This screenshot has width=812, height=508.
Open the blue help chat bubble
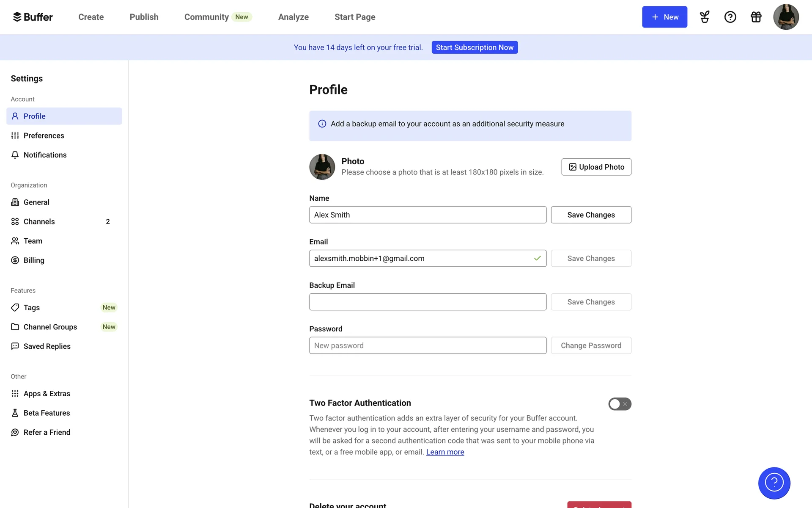click(x=774, y=483)
